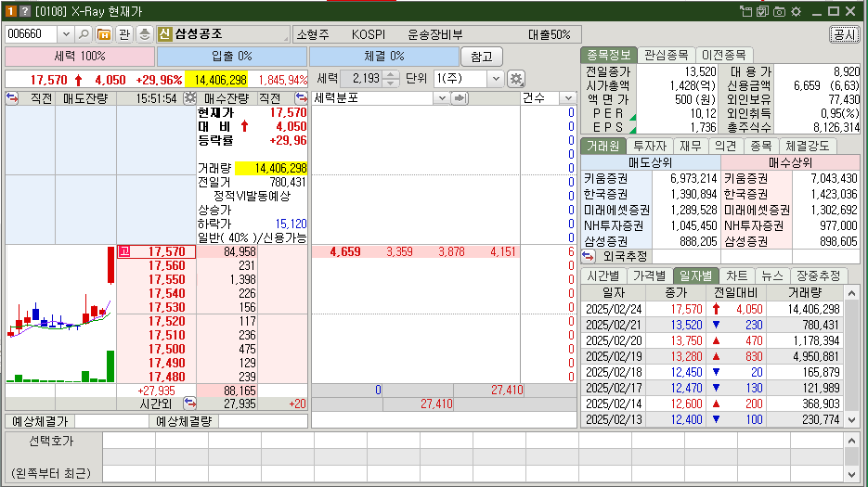Click the orange number 1 icon

(x=11, y=11)
